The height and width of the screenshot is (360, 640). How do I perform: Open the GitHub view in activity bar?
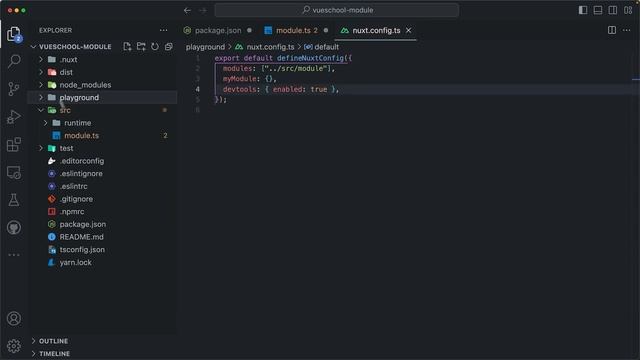coord(14,227)
